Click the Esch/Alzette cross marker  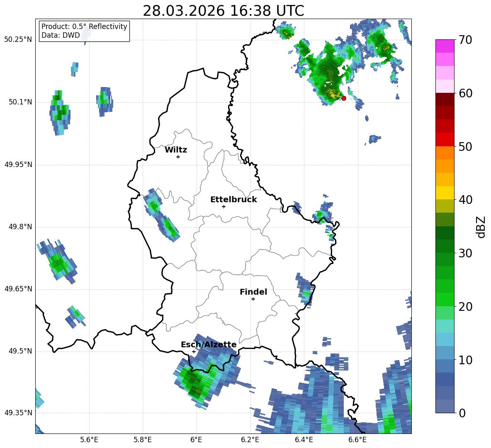point(194,351)
